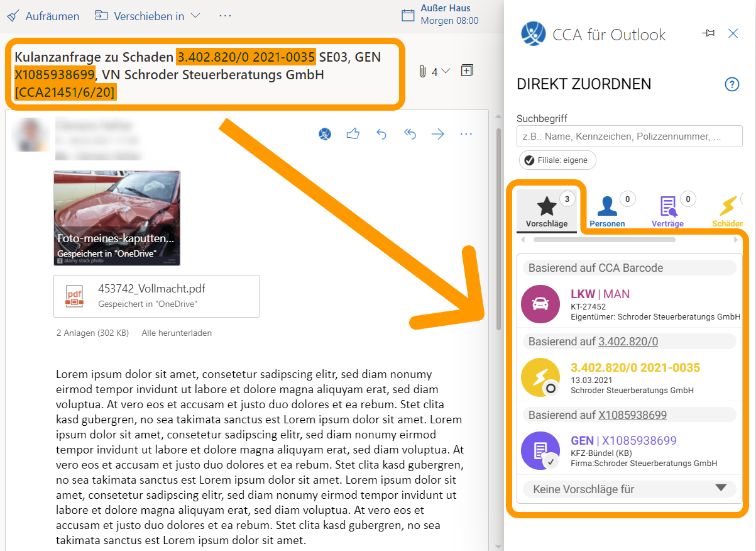The height and width of the screenshot is (551, 756).
Task: Open the damaged car photo attachment
Action: click(117, 218)
